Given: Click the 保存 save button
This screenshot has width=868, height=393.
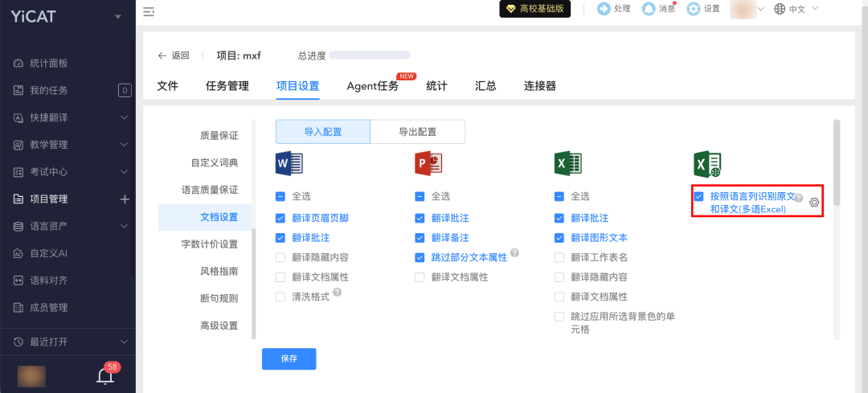Looking at the screenshot, I should click(289, 358).
